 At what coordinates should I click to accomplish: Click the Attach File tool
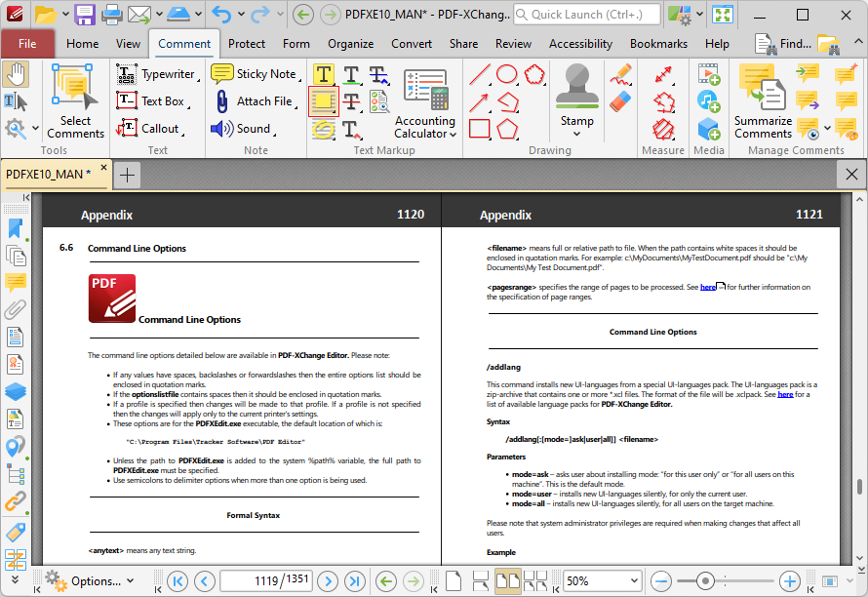point(256,100)
